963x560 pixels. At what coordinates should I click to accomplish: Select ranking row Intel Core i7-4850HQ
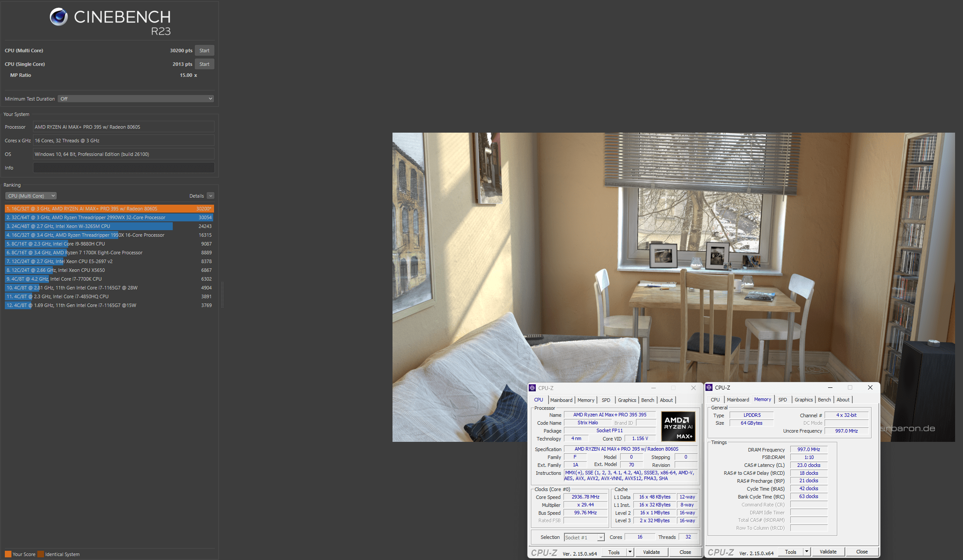[x=109, y=296]
